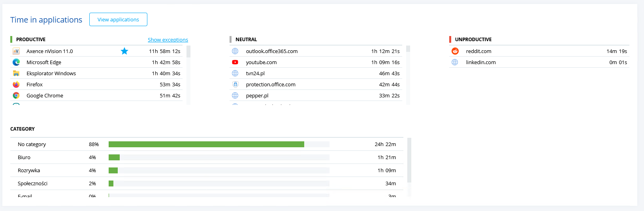Viewport: 644px width, 211px height.
Task: Click the YouTube play icon
Action: coord(235,62)
